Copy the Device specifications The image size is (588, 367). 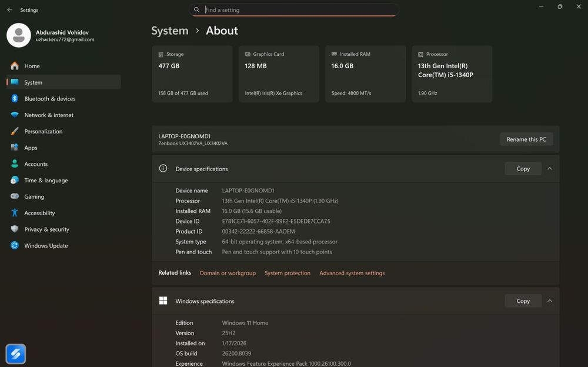[x=523, y=169]
